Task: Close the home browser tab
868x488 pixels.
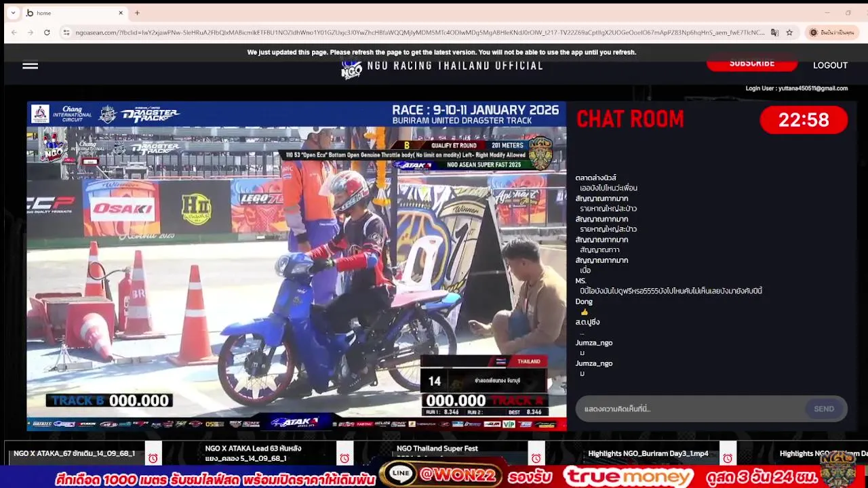Action: coord(121,13)
